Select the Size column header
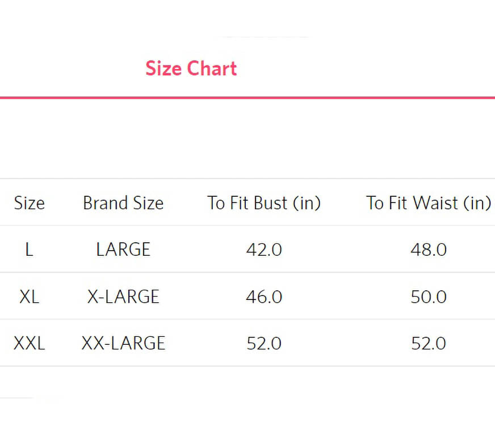Screen dimensions: 495x448 pos(30,203)
